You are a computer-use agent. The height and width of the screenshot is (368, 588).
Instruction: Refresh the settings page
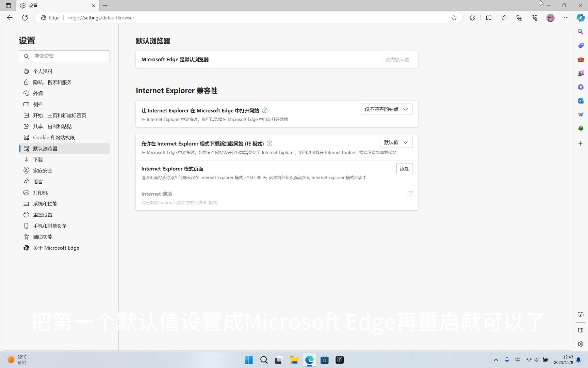point(25,18)
